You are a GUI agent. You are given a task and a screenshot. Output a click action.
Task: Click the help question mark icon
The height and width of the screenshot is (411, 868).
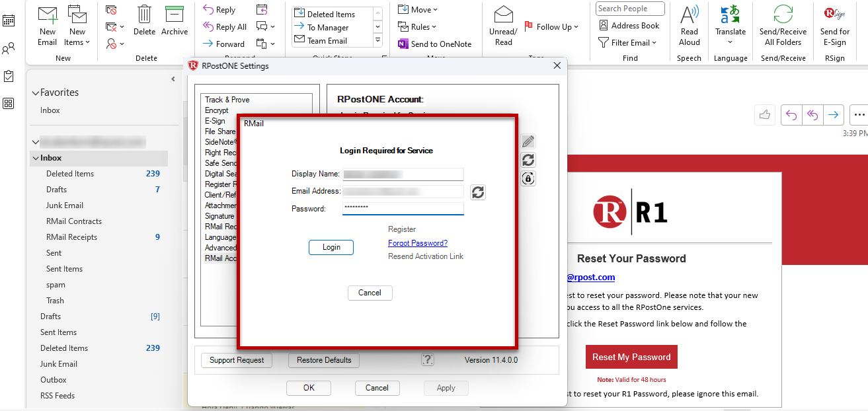428,359
